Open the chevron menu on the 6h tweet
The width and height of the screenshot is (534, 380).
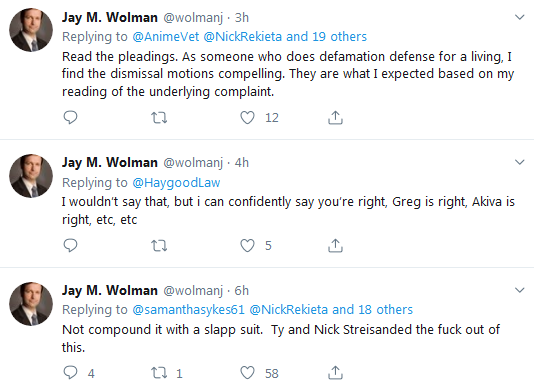tap(519, 290)
